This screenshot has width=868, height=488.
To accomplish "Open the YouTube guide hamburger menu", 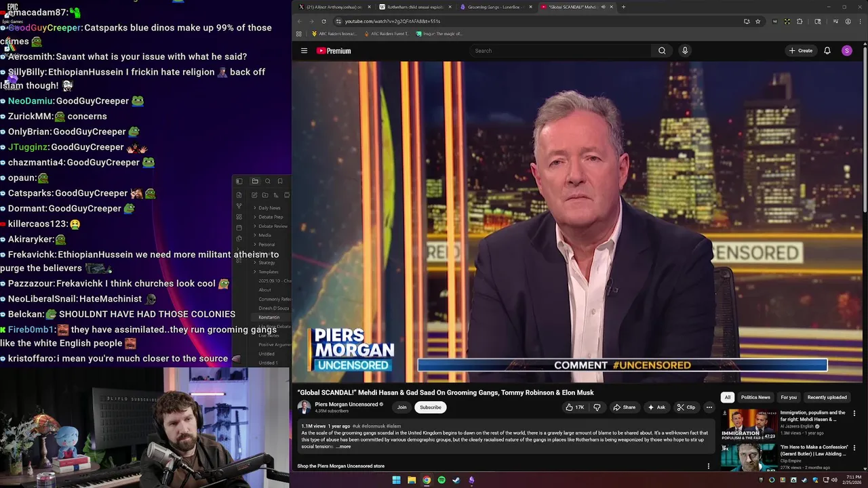I will tap(304, 51).
